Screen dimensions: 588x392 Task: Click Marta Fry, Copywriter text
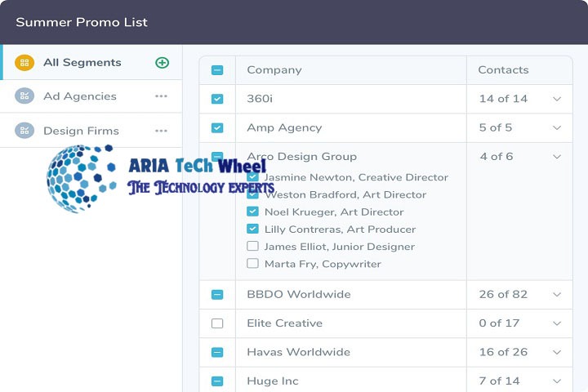323,264
